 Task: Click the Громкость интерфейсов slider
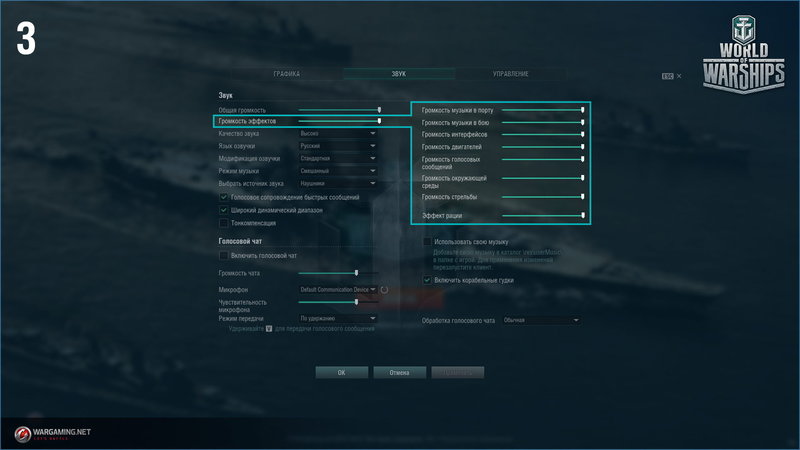pyautogui.click(x=543, y=134)
